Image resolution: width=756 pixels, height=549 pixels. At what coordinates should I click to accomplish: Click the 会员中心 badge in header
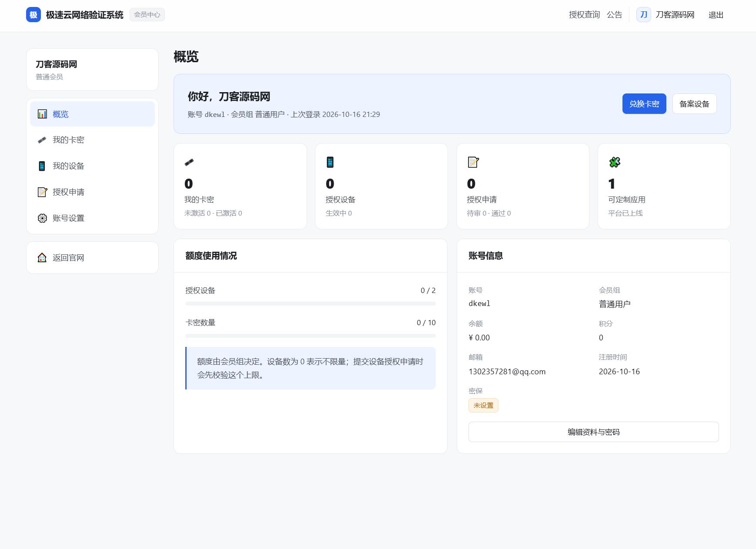tap(147, 15)
